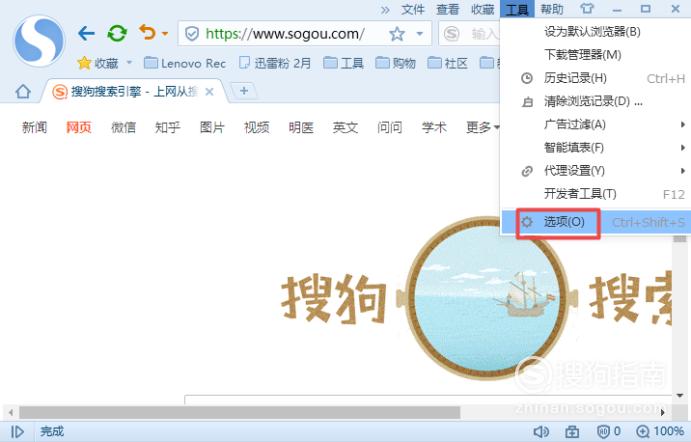Go to 新闻 category
The height and width of the screenshot is (442, 691).
coord(34,127)
